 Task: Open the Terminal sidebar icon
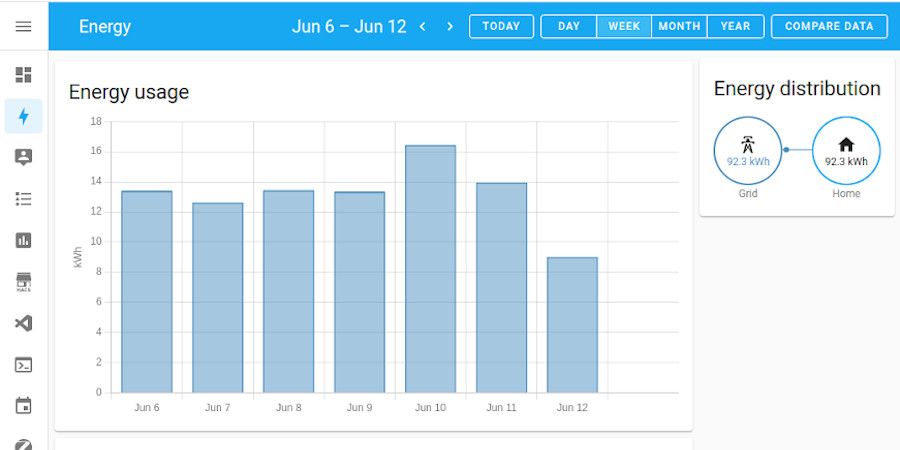pyautogui.click(x=23, y=365)
